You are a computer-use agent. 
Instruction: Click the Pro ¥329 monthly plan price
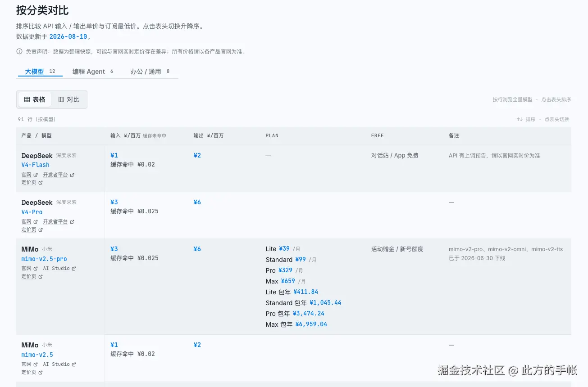[284, 270]
